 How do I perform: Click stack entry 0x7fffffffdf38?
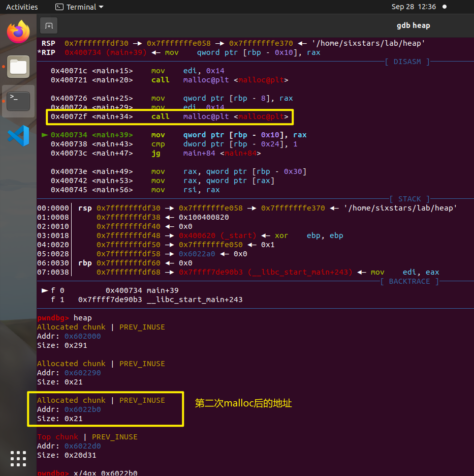coord(129,217)
